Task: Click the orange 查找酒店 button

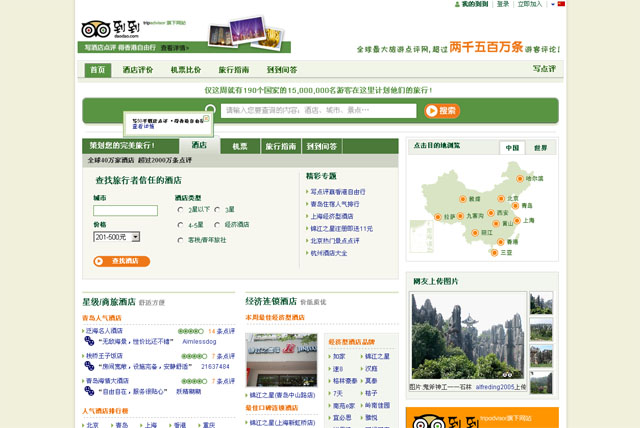Action: coord(122,261)
